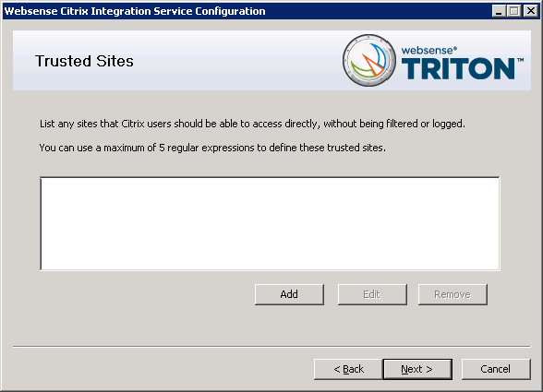
Task: Maximize the configuration window
Action: coord(514,11)
